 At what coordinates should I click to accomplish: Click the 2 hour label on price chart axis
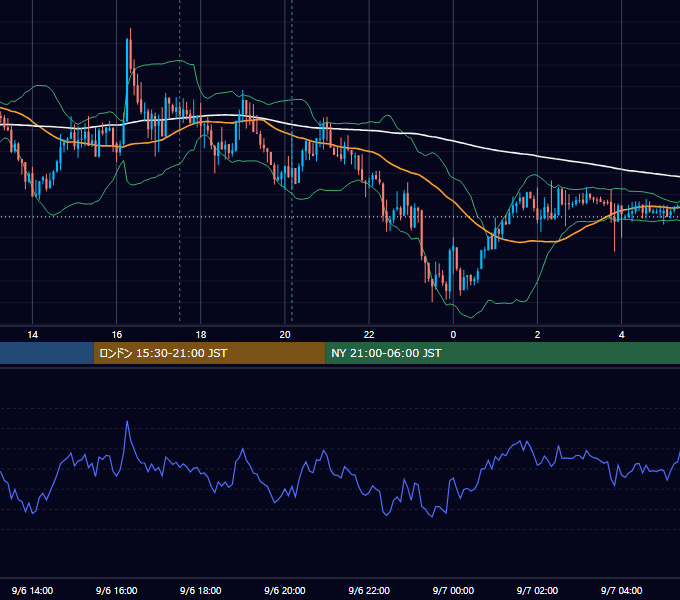(537, 335)
